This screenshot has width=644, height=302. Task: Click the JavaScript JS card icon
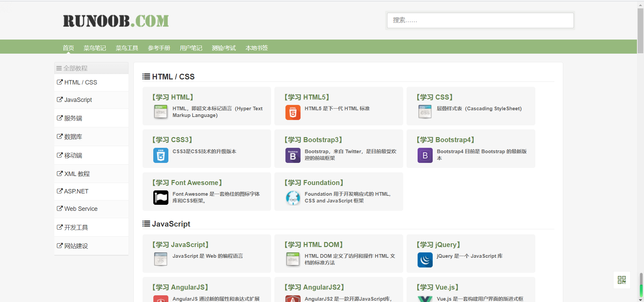pyautogui.click(x=161, y=260)
